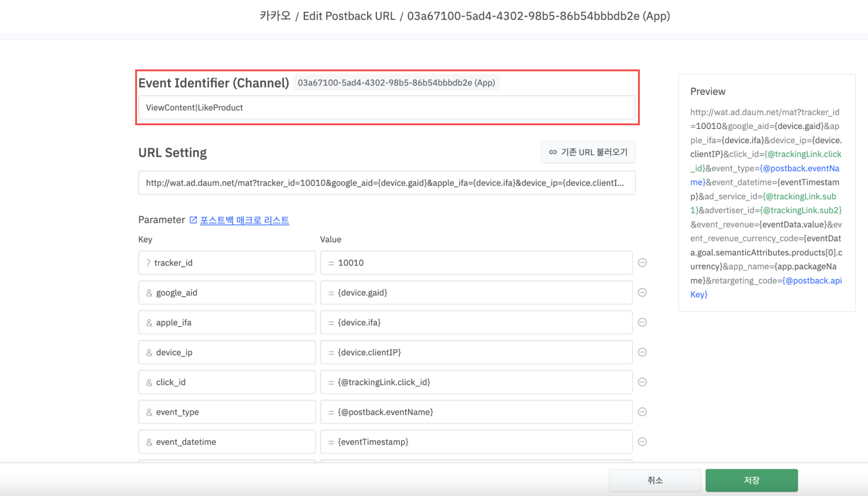This screenshot has width=868, height=496.
Task: Click the apple_ifa key field
Action: point(227,322)
